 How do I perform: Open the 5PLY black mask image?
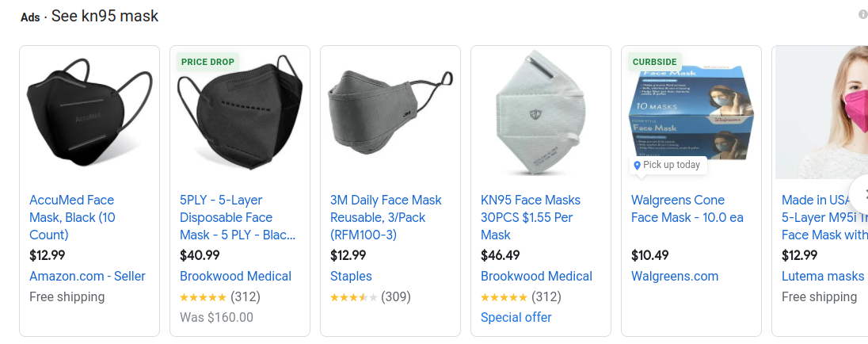[x=240, y=113]
